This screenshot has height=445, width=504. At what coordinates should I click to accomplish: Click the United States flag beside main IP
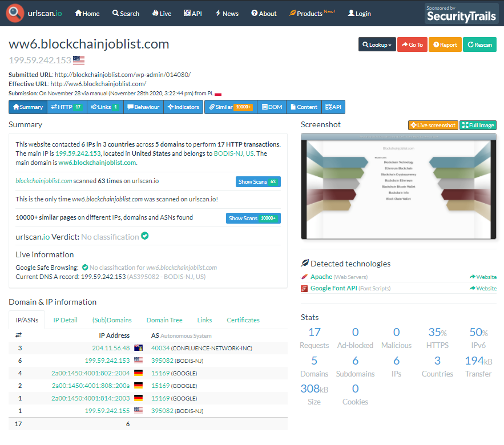[79, 60]
